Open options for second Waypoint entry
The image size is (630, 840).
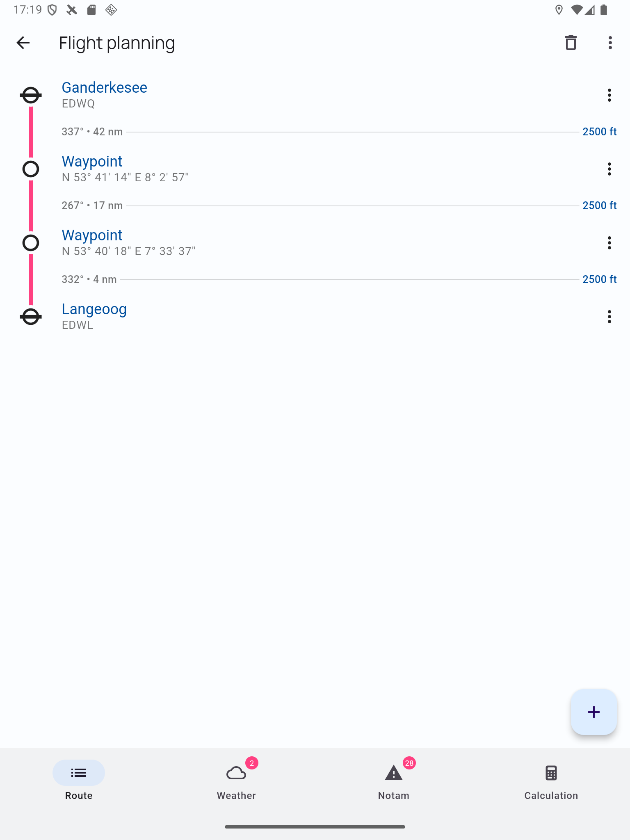(x=609, y=243)
